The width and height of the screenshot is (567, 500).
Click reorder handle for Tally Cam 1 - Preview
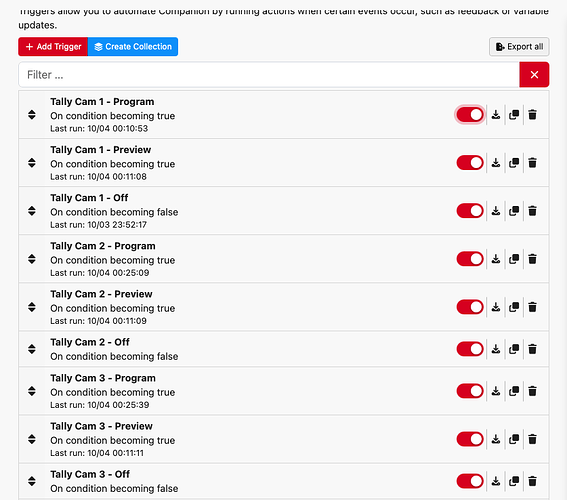[x=32, y=163]
